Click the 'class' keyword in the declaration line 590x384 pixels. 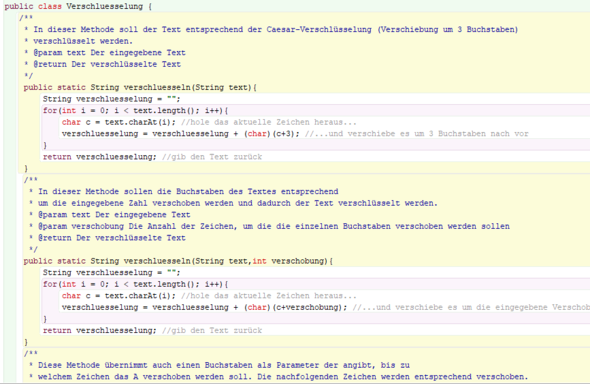pos(50,6)
